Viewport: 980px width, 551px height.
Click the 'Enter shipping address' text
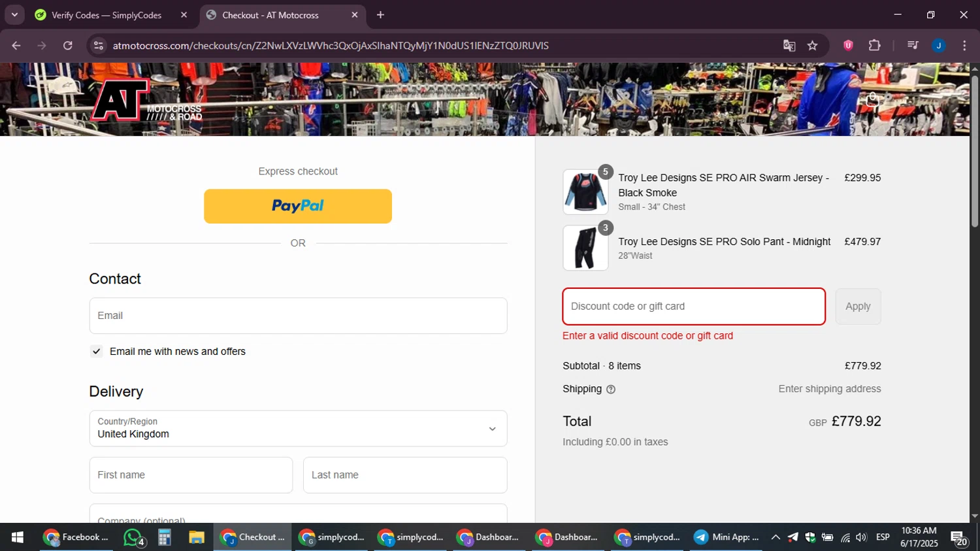click(x=830, y=389)
